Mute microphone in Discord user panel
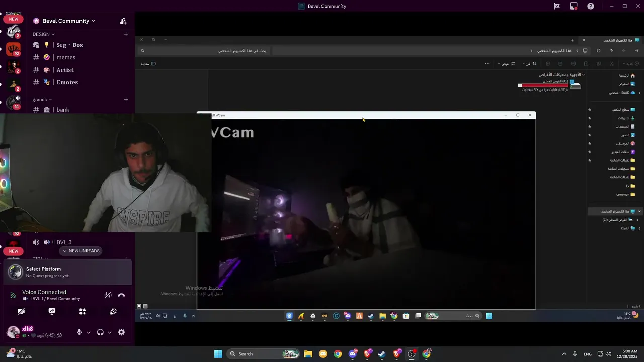Viewport: 644px width, 362px height. point(79,332)
